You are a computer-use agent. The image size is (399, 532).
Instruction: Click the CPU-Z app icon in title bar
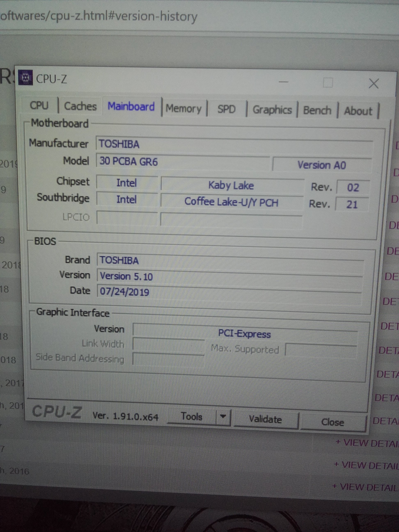[x=25, y=77]
